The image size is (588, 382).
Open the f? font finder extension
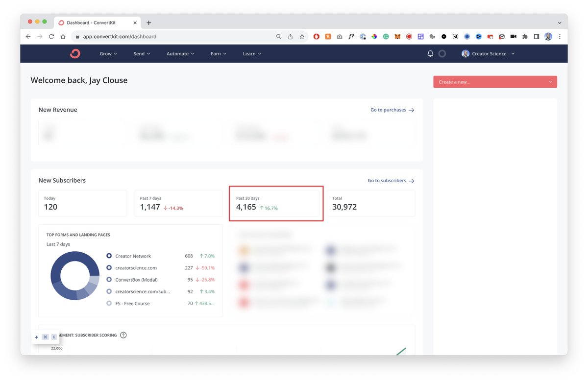pos(351,37)
